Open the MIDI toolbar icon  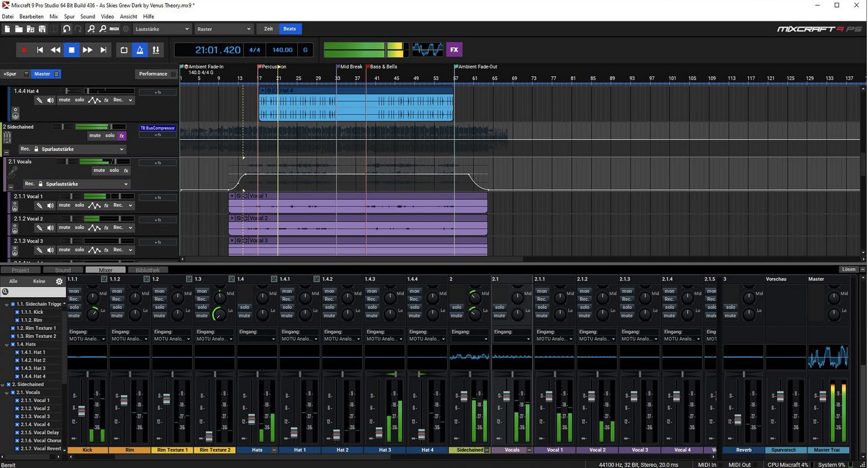click(x=114, y=29)
